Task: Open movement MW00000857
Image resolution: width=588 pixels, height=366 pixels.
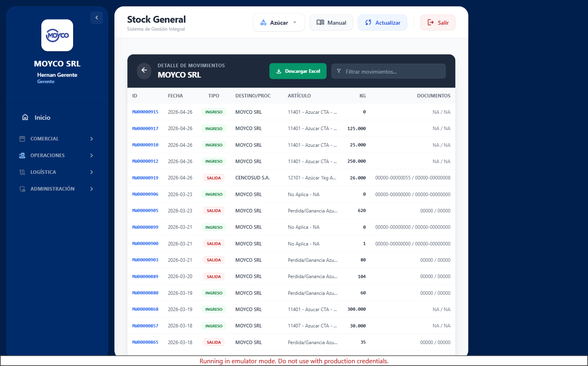Action: 145,326
